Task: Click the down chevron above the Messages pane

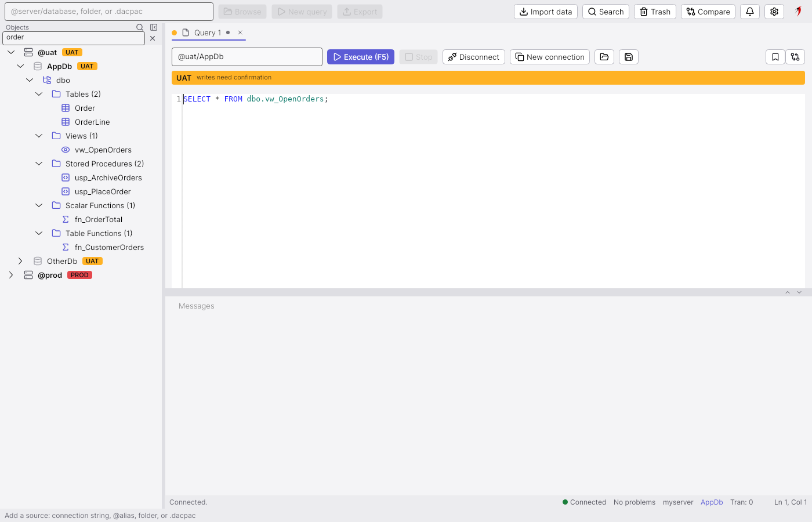Action: click(x=799, y=292)
